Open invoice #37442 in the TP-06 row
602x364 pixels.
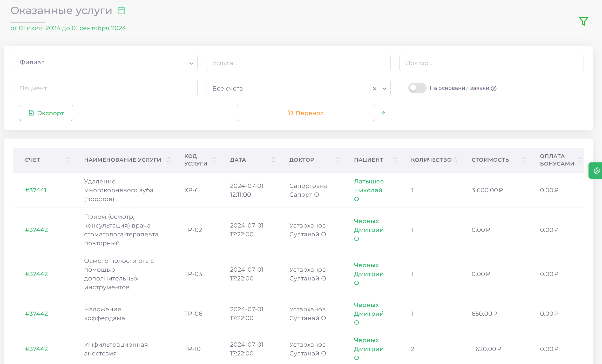coord(36,314)
